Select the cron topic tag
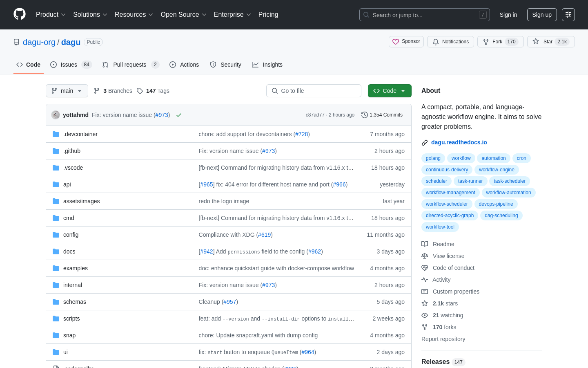The width and height of the screenshot is (588, 368). (x=521, y=158)
